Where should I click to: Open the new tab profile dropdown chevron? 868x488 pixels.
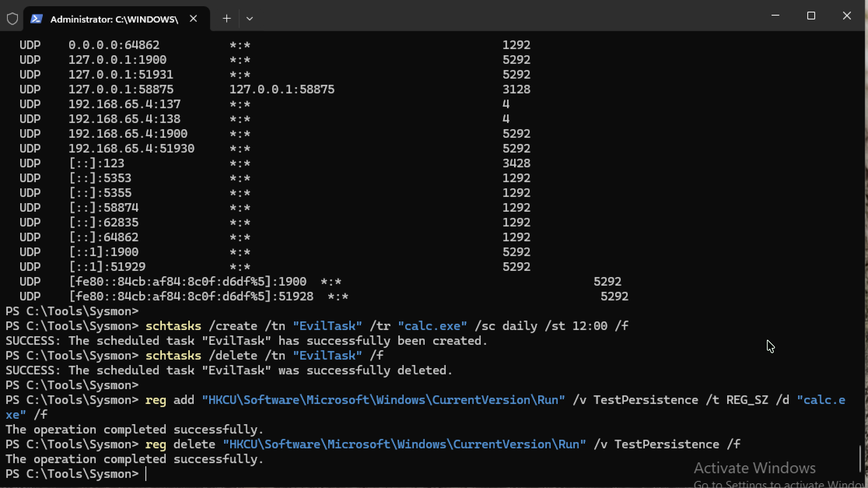250,18
